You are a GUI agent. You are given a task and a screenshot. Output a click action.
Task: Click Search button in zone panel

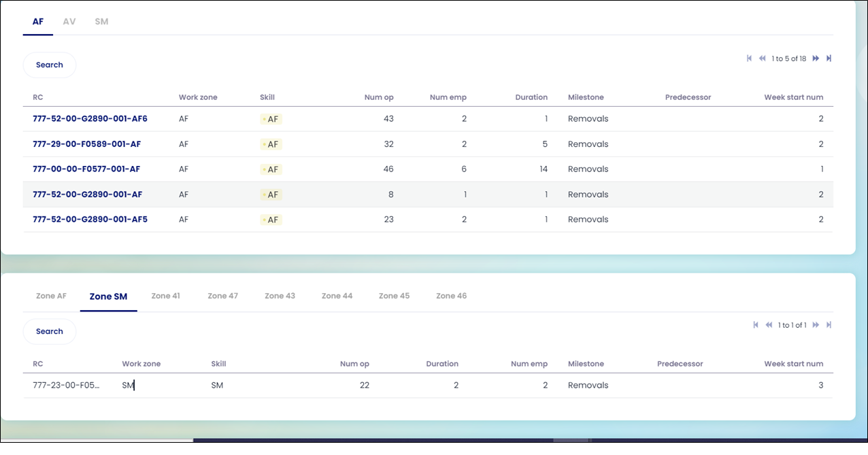point(50,331)
